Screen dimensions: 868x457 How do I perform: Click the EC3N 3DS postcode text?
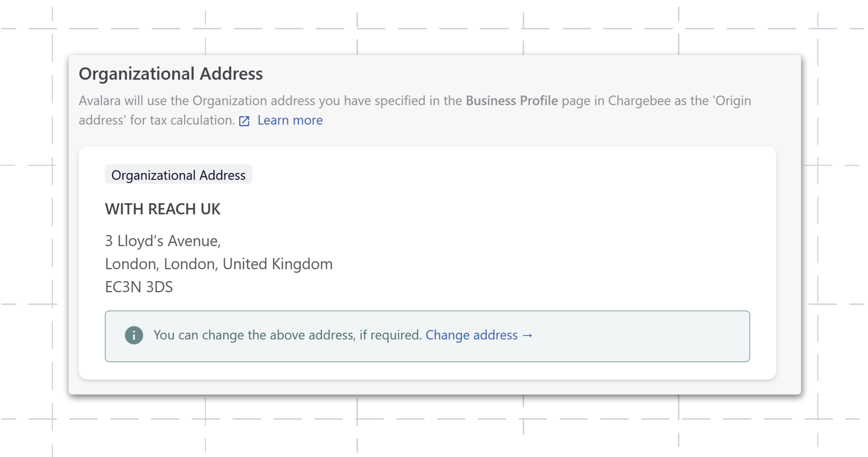(139, 287)
